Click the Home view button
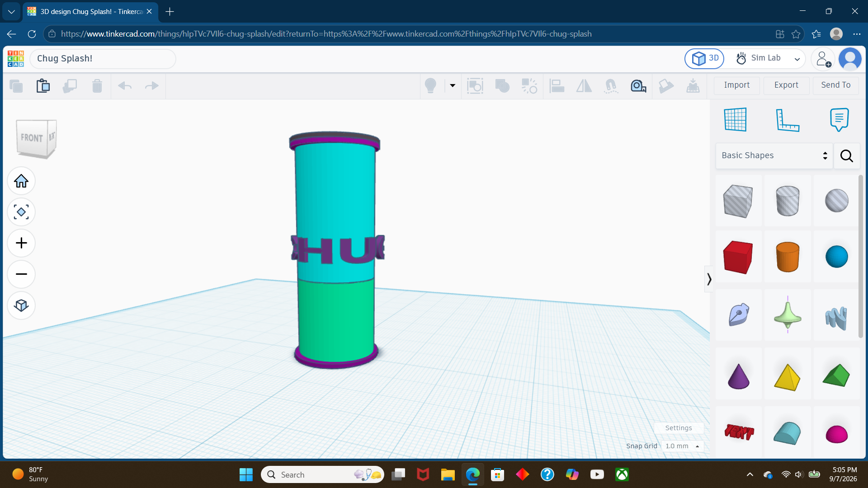Viewport: 868px width, 488px height. (x=21, y=181)
